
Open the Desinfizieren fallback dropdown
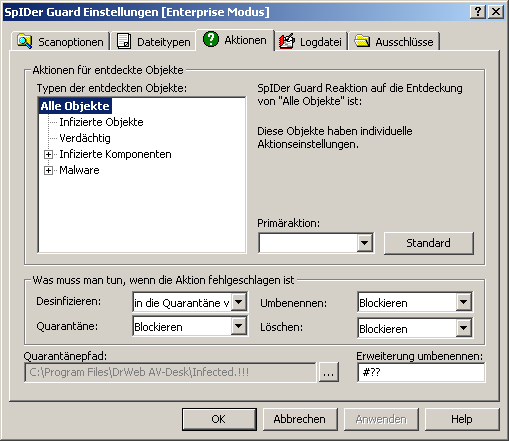(x=239, y=302)
